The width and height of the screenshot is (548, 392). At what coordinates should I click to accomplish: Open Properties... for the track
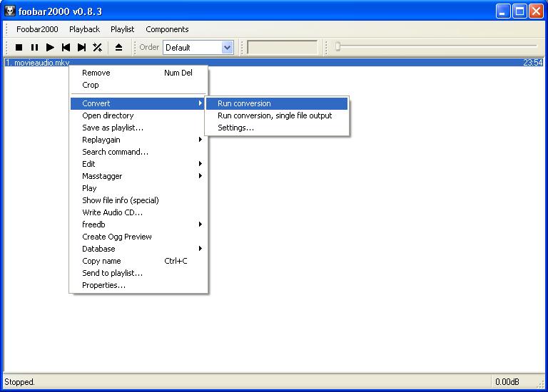[138, 285]
